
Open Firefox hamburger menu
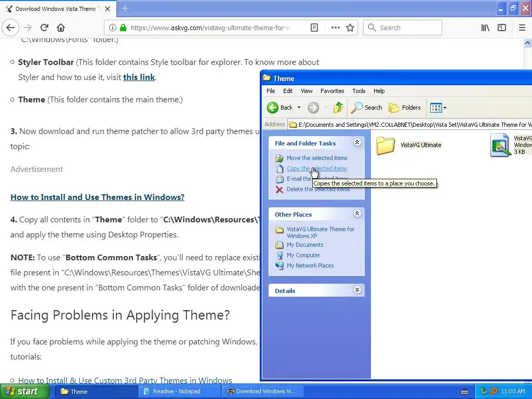(522, 28)
